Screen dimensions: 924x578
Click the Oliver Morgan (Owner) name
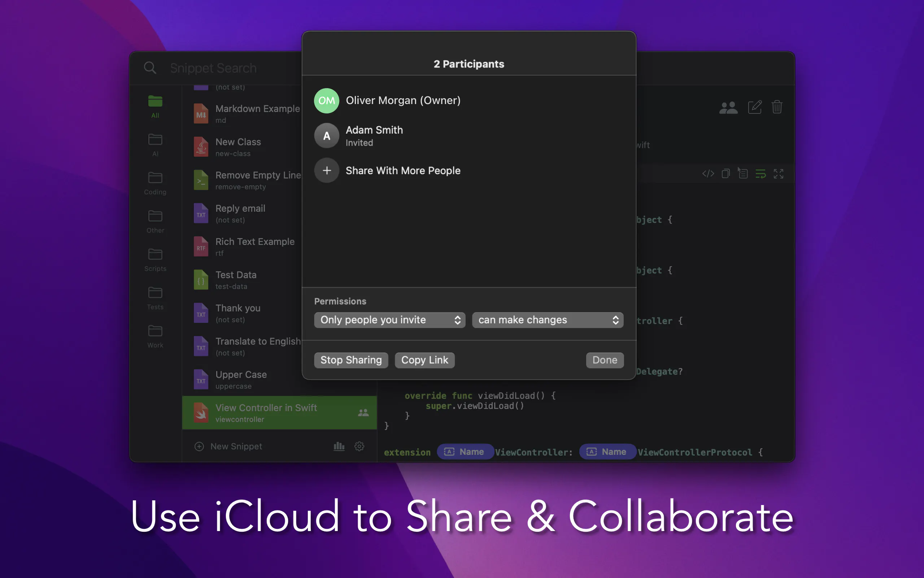[x=403, y=100]
